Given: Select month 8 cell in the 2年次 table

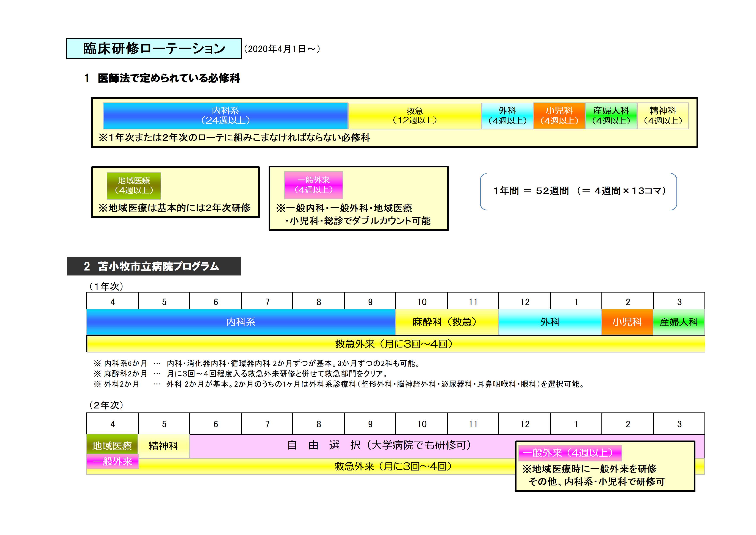Looking at the screenshot, I should click(x=319, y=424).
